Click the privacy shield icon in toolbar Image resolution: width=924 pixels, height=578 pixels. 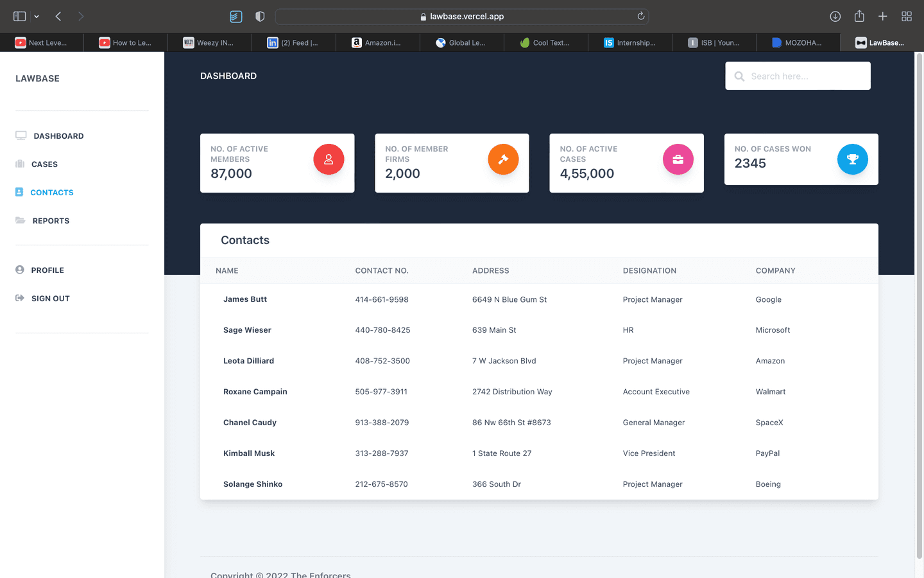coord(260,16)
